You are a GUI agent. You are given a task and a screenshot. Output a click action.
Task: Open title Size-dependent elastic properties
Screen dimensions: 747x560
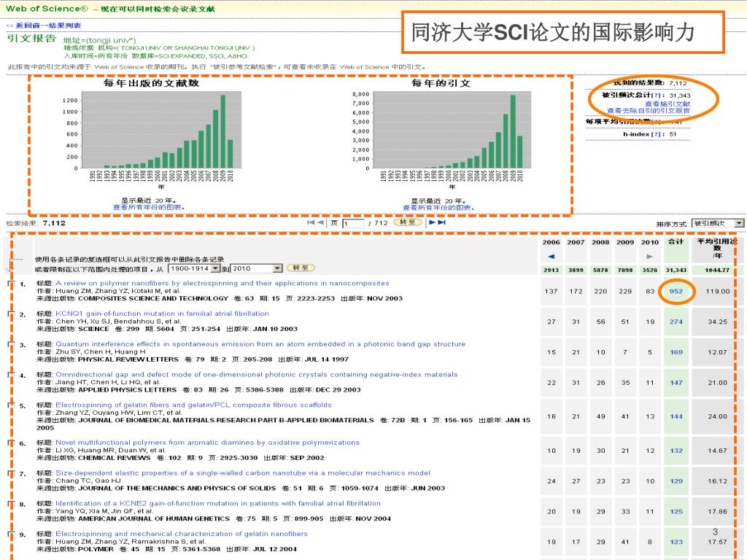(x=243, y=473)
